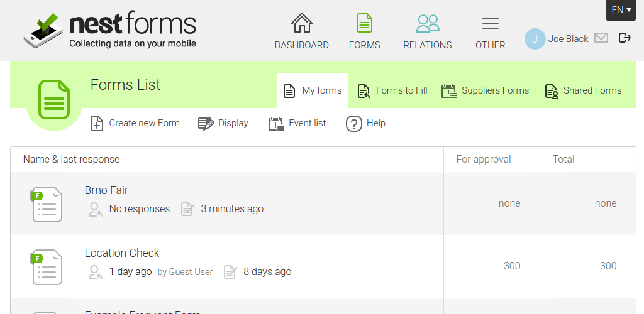Open the EN language dropdown
The width and height of the screenshot is (644, 314).
point(621,10)
